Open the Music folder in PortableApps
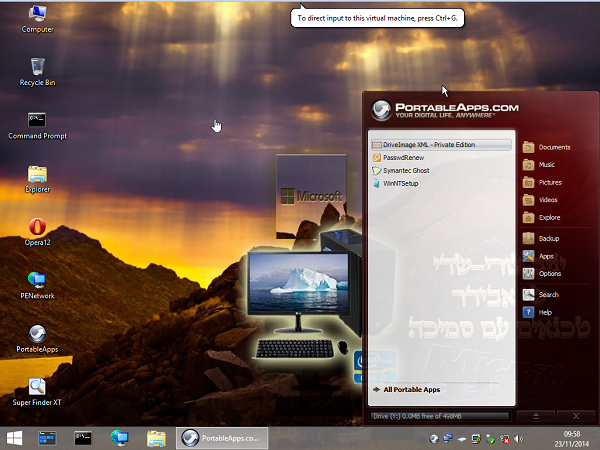 click(539, 165)
